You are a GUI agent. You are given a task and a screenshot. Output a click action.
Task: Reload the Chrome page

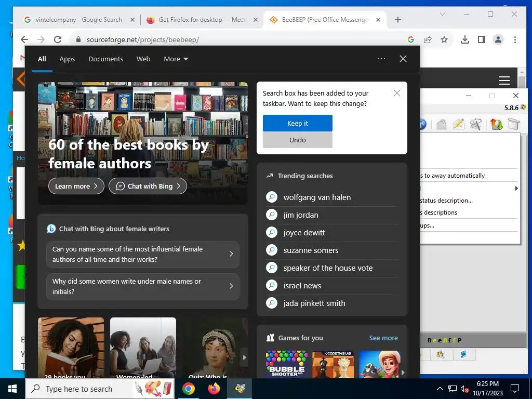(58, 39)
